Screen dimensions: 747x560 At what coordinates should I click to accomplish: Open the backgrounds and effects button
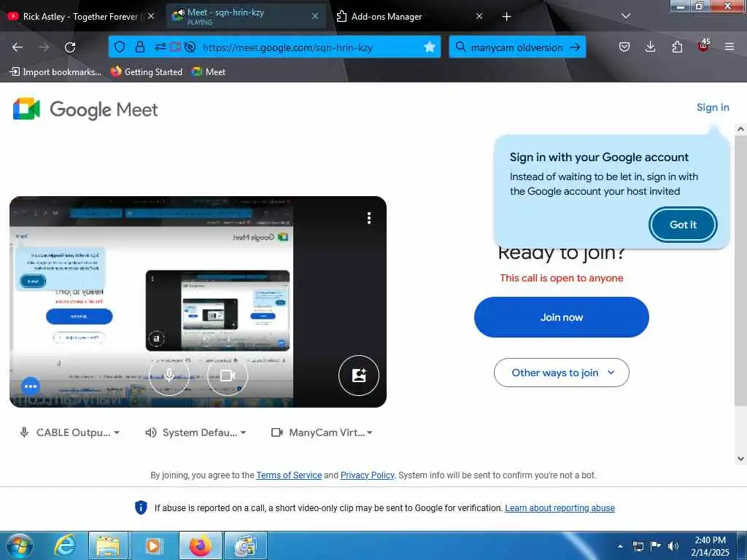[x=359, y=376]
